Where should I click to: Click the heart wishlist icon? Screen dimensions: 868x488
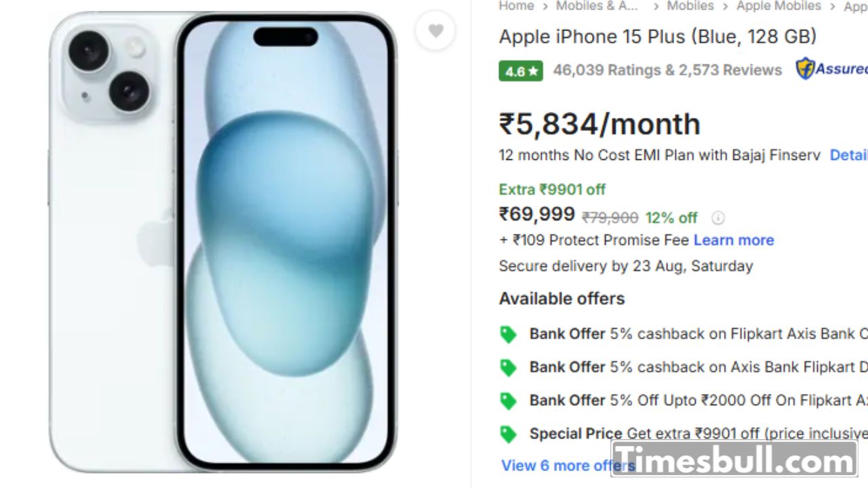point(435,30)
